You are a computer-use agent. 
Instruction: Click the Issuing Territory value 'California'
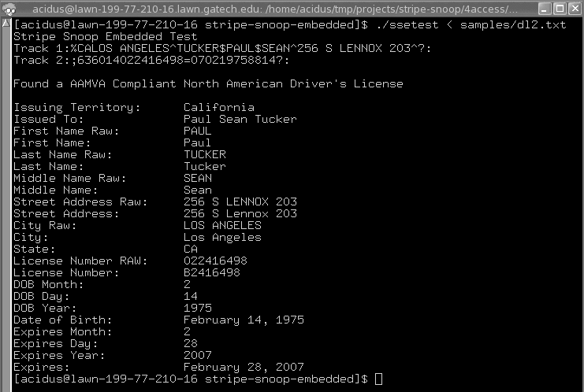click(218, 108)
